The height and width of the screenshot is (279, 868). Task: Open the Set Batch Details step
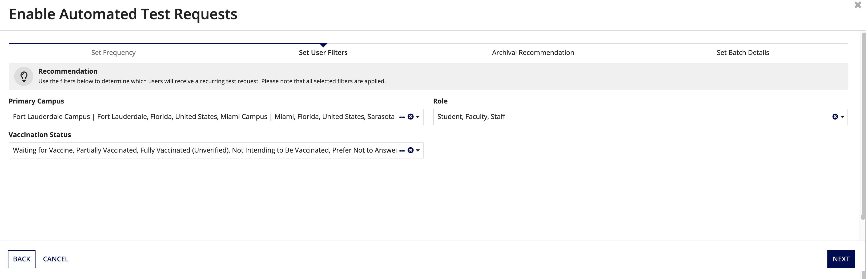point(743,53)
